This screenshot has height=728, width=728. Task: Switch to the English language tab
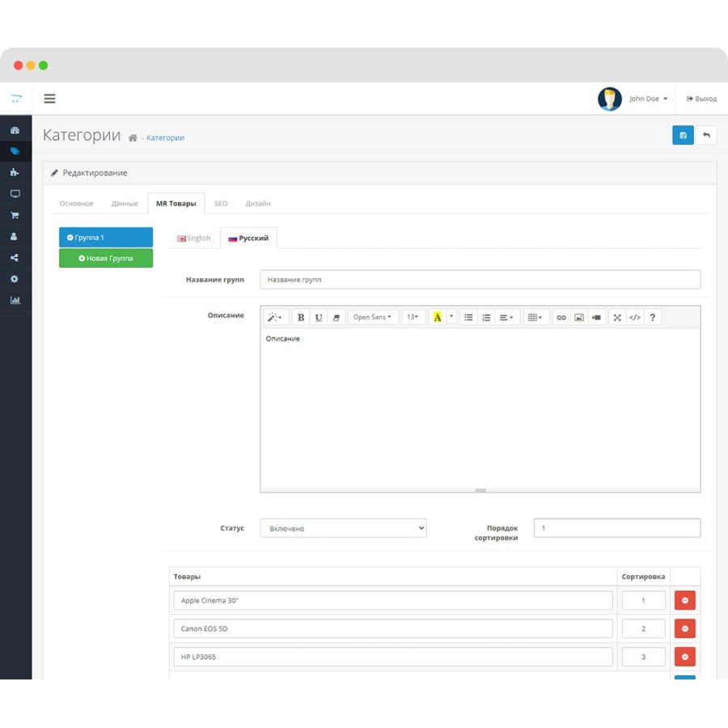tap(194, 238)
